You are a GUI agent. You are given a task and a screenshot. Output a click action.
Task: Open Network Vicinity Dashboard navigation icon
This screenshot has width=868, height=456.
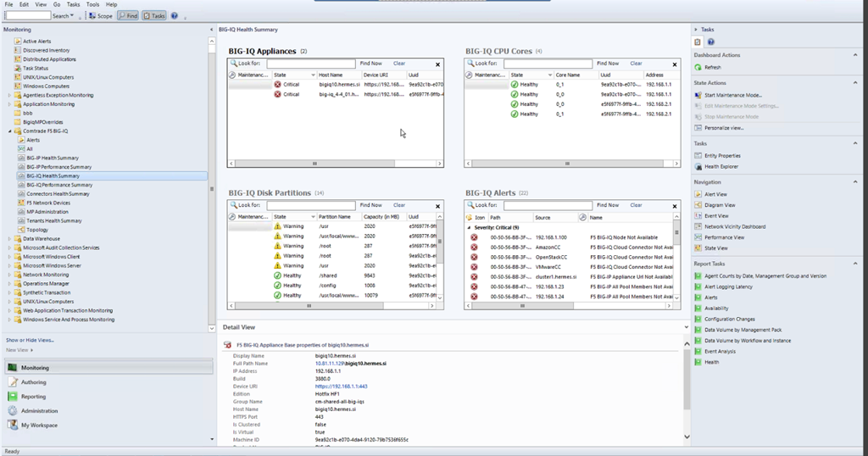tap(698, 226)
